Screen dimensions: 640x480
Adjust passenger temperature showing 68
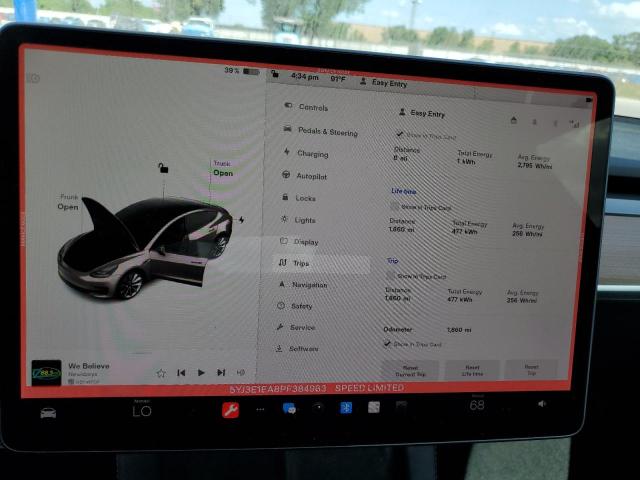coord(477,405)
